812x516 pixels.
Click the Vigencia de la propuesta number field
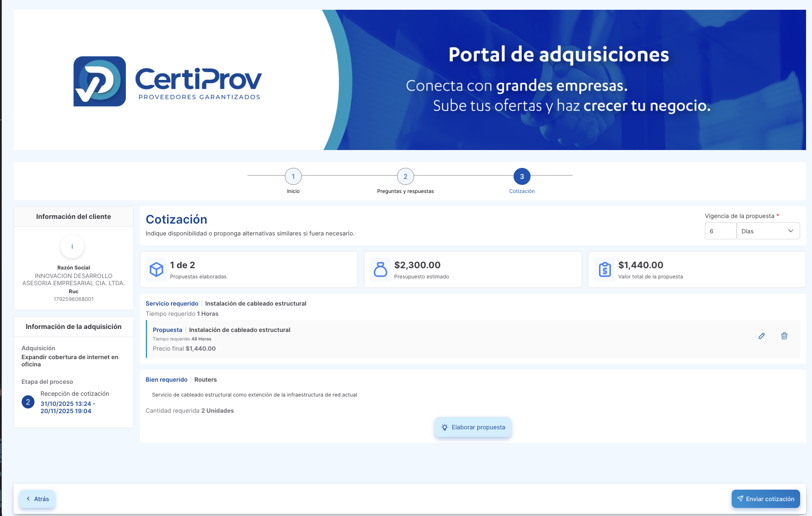pos(720,231)
